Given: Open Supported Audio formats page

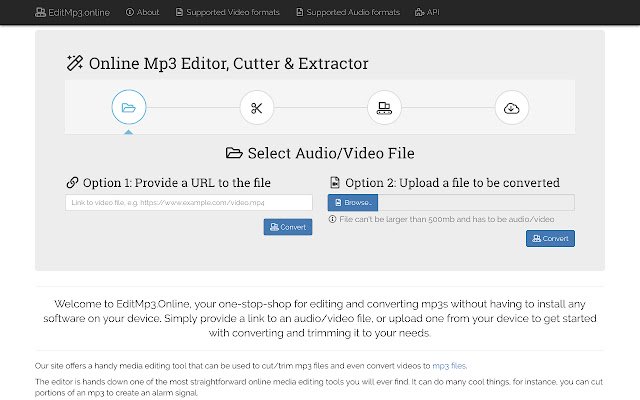Looking at the screenshot, I should 348,12.
